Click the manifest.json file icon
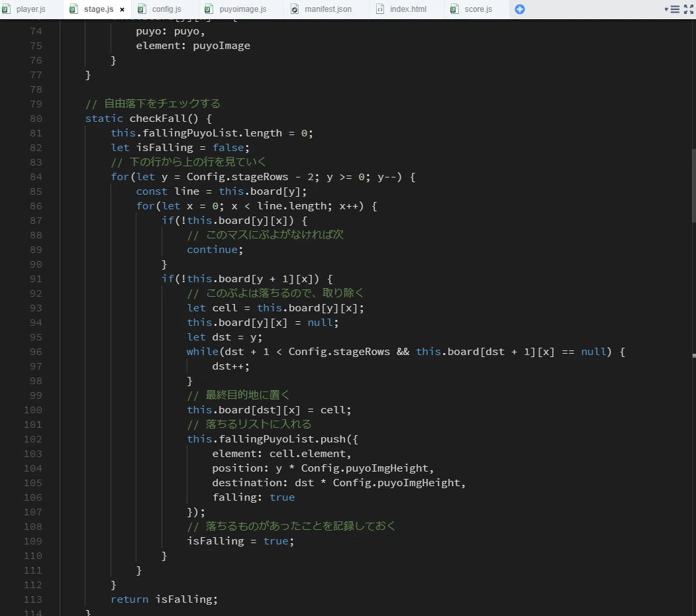This screenshot has width=696, height=616. click(x=294, y=9)
